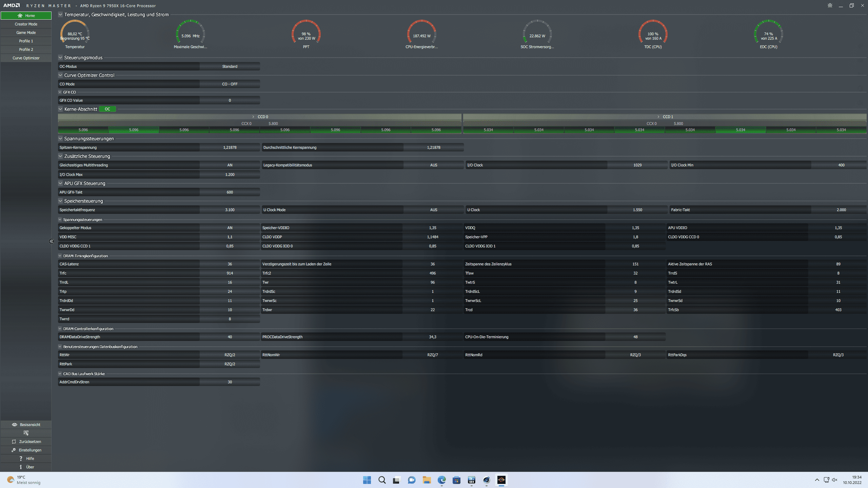868x488 pixels.
Task: Open Windows taskbar search
Action: [382, 480]
